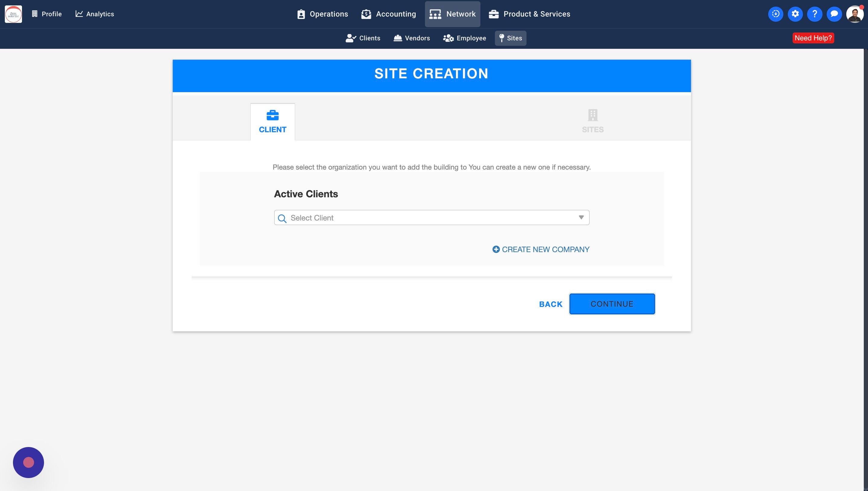Open the Accounting menu
This screenshot has height=491, width=868.
[x=388, y=14]
